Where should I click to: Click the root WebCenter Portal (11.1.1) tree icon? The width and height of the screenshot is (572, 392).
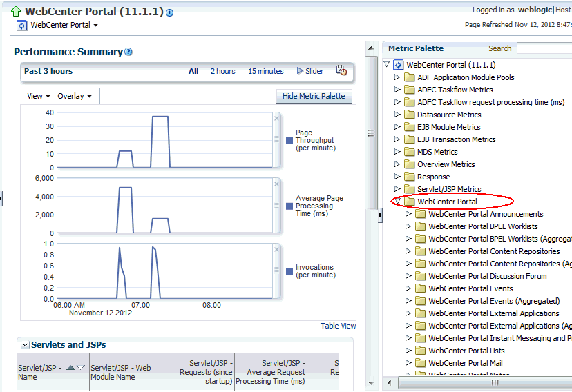point(399,65)
